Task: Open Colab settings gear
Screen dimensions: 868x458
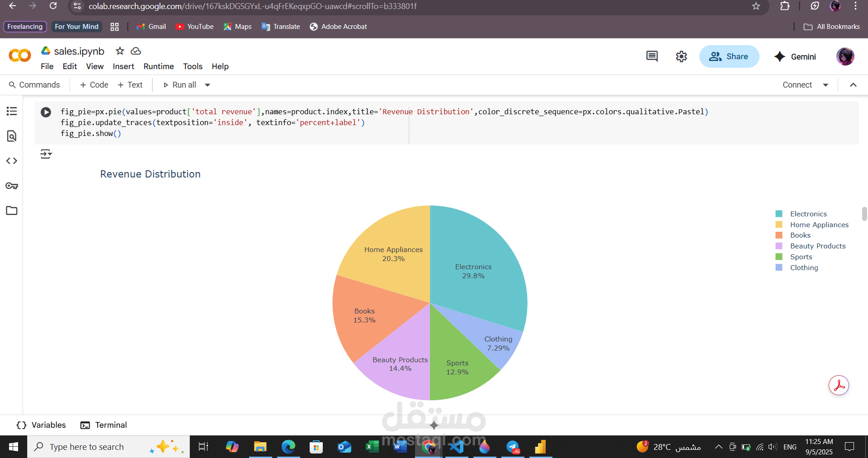Action: pyautogui.click(x=681, y=56)
